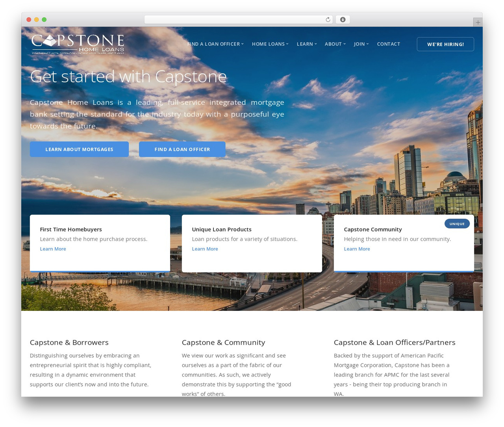The image size is (504, 427).
Task: Click the Capstone & Community heading
Action: (223, 342)
